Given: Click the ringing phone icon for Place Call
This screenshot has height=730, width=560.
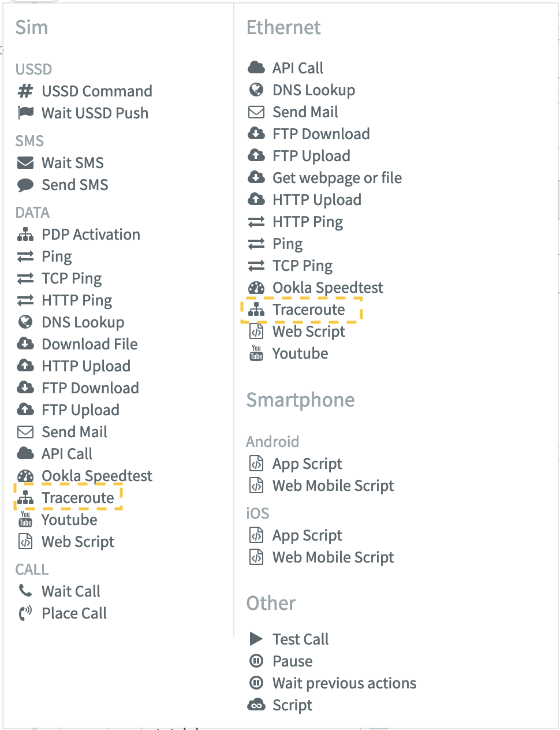Looking at the screenshot, I should (25, 613).
